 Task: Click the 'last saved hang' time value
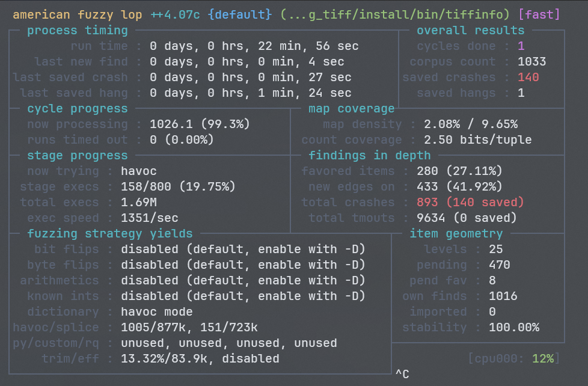pyautogui.click(x=251, y=93)
